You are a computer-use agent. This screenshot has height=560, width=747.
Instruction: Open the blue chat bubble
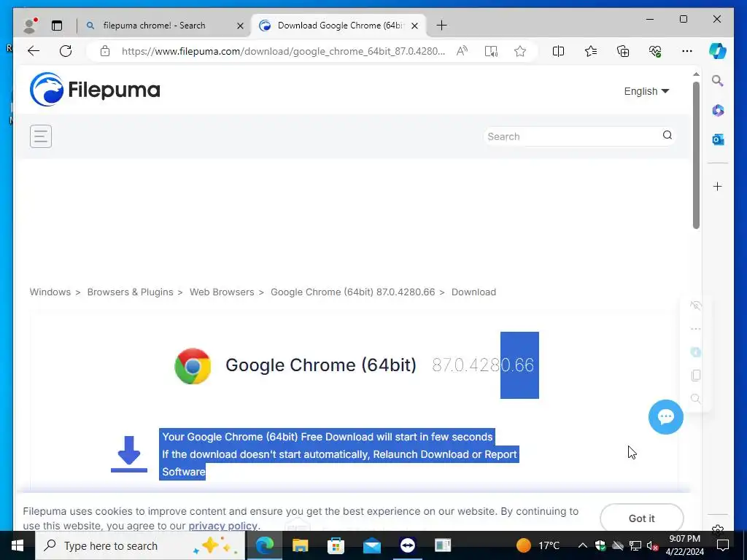coord(665,416)
